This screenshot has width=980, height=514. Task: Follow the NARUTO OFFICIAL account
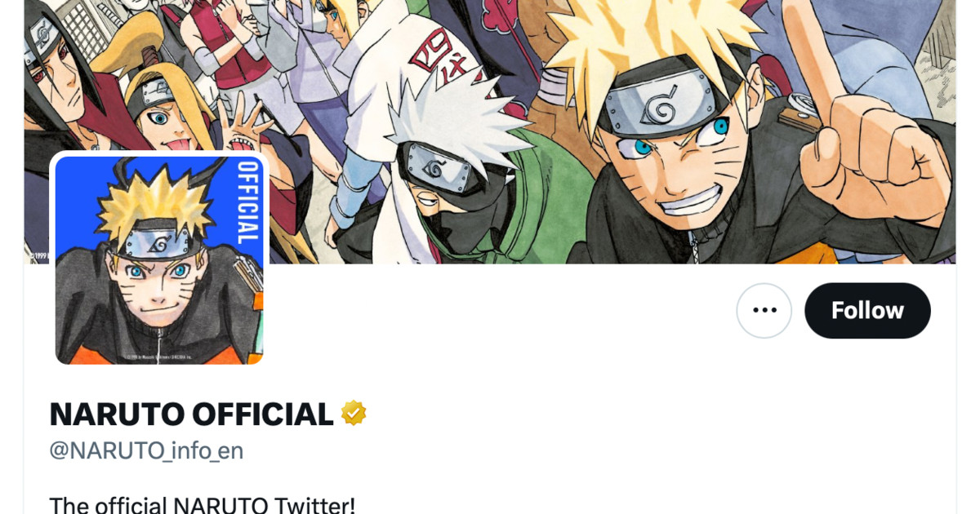pyautogui.click(x=867, y=310)
